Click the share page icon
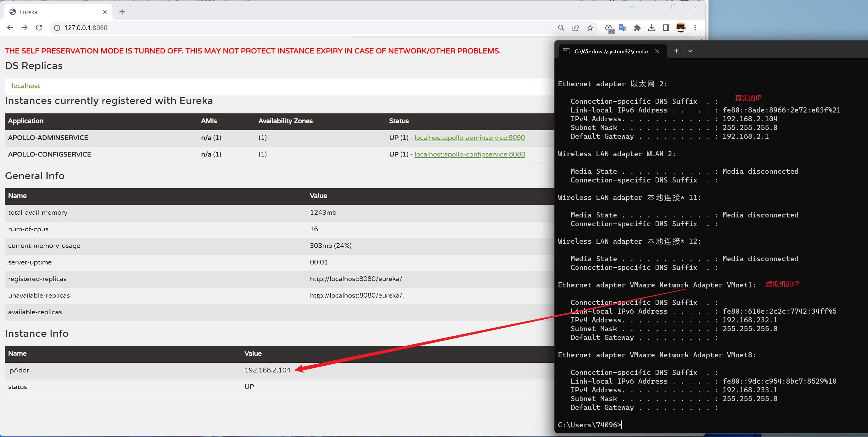Screen dimensions: 868x437 click(576, 28)
